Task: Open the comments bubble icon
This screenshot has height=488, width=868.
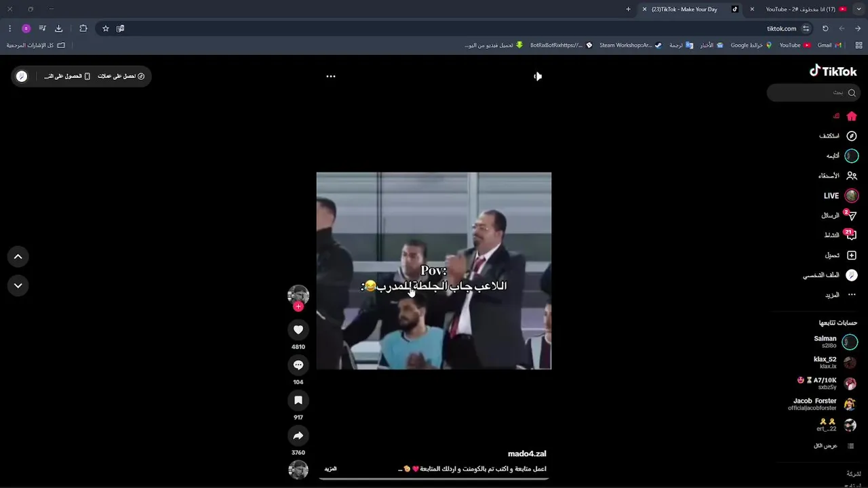Action: [x=298, y=365]
